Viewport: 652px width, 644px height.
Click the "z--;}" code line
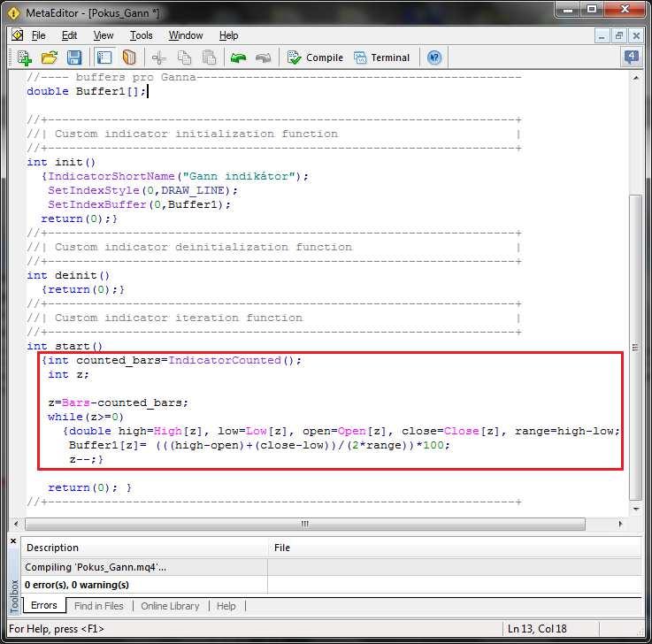[86, 459]
